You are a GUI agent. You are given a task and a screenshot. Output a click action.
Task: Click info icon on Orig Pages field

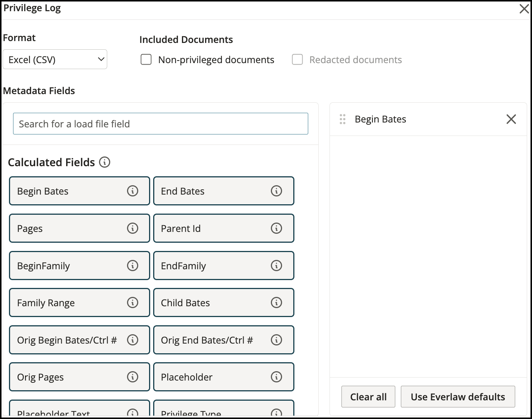tap(133, 377)
